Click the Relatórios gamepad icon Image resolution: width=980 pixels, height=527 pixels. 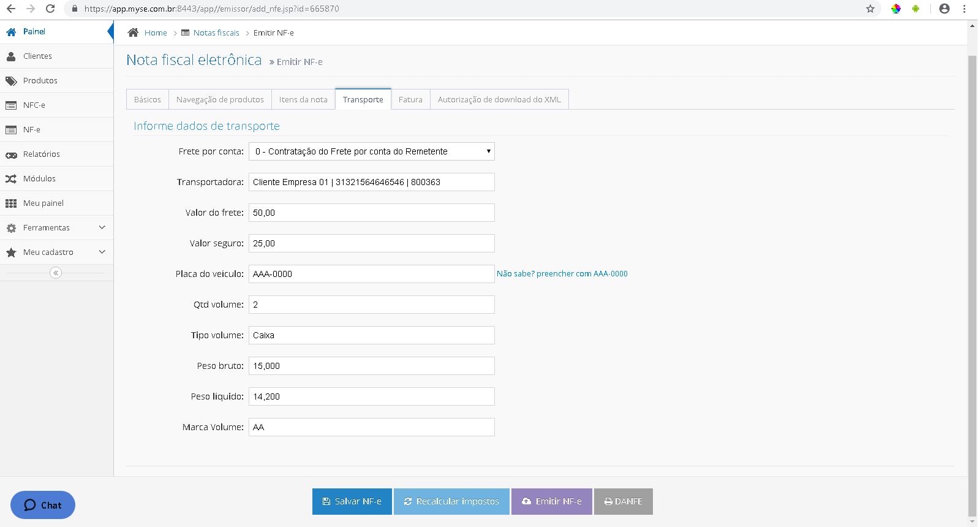[x=11, y=155]
